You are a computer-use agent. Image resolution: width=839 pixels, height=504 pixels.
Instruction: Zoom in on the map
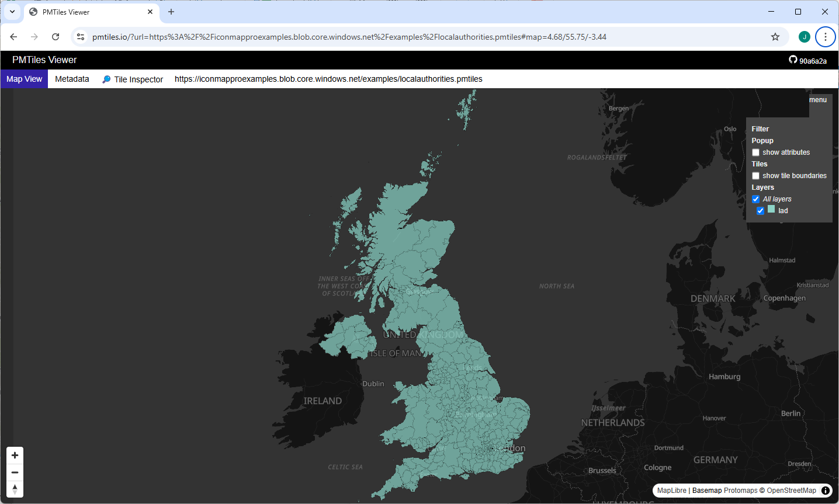point(15,456)
